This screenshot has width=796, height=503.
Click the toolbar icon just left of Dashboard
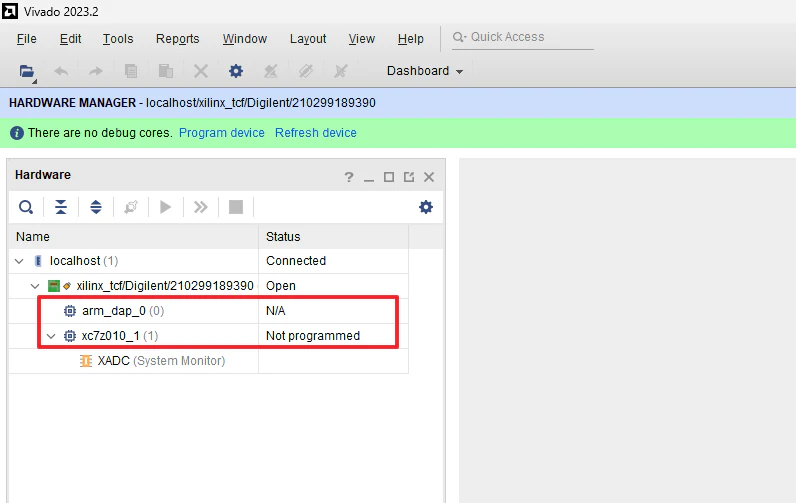click(x=341, y=71)
